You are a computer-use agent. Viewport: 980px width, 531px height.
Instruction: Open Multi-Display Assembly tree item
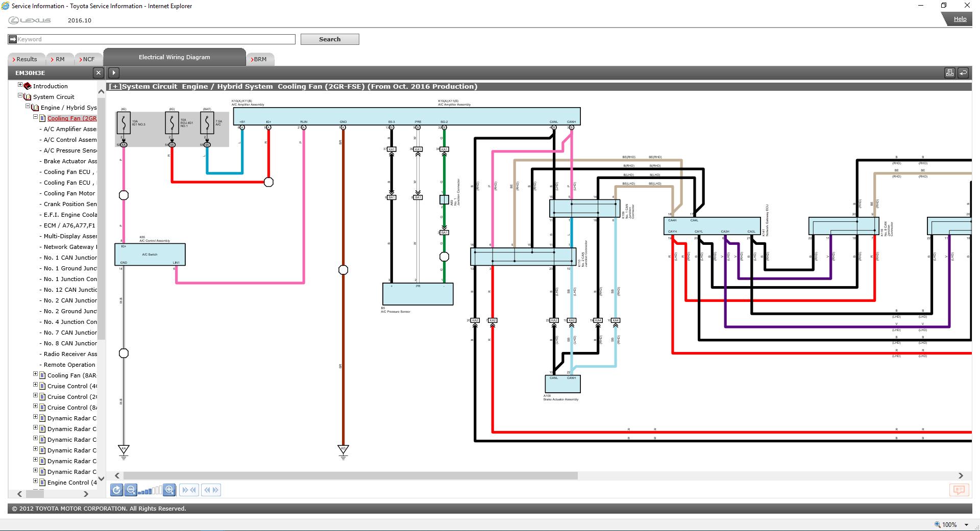(x=70, y=236)
